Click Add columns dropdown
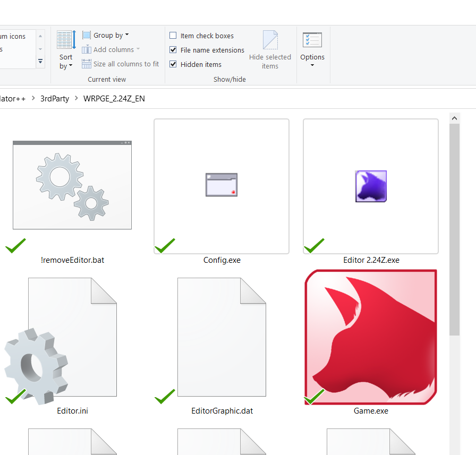 111,49
